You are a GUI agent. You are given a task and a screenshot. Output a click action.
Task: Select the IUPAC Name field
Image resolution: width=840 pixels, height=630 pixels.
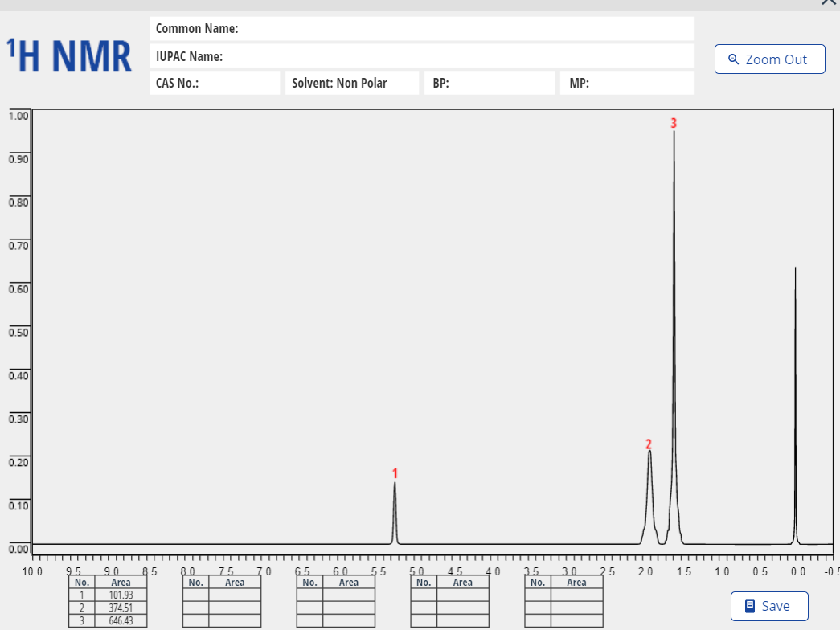421,56
